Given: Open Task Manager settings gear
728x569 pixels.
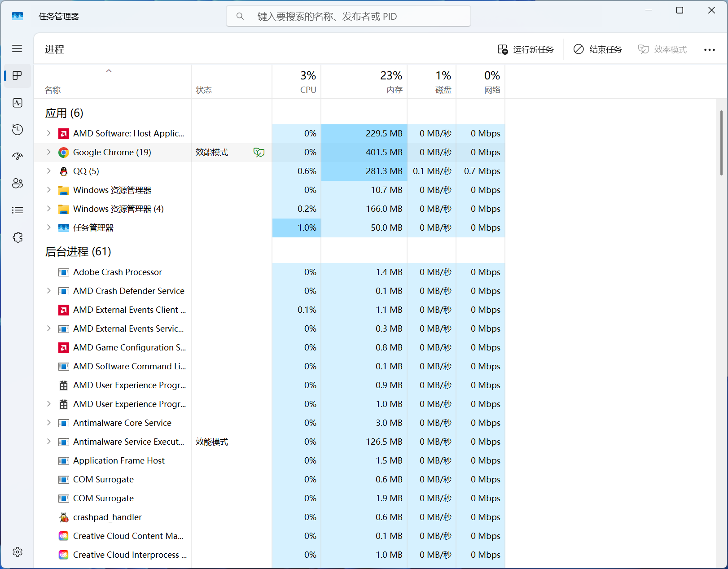Looking at the screenshot, I should [x=18, y=552].
